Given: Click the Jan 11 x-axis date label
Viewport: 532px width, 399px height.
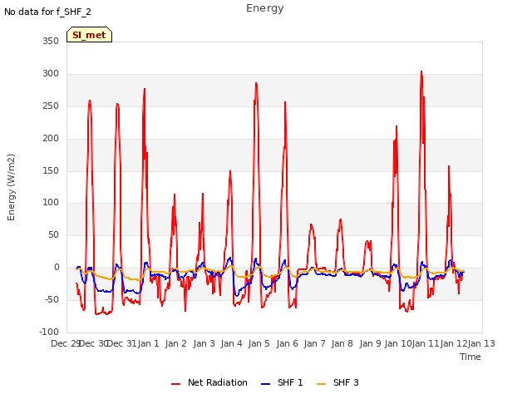Looking at the screenshot, I should point(426,343).
